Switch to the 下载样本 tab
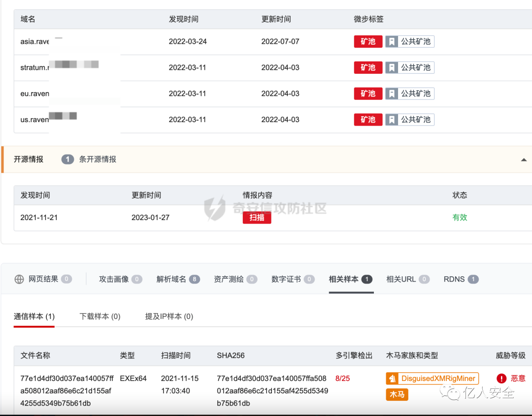 pyautogui.click(x=99, y=317)
